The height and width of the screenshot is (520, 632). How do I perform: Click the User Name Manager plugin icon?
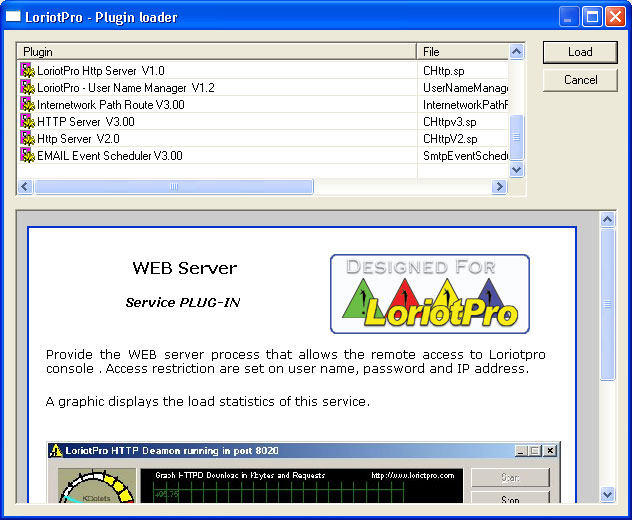pos(27,88)
